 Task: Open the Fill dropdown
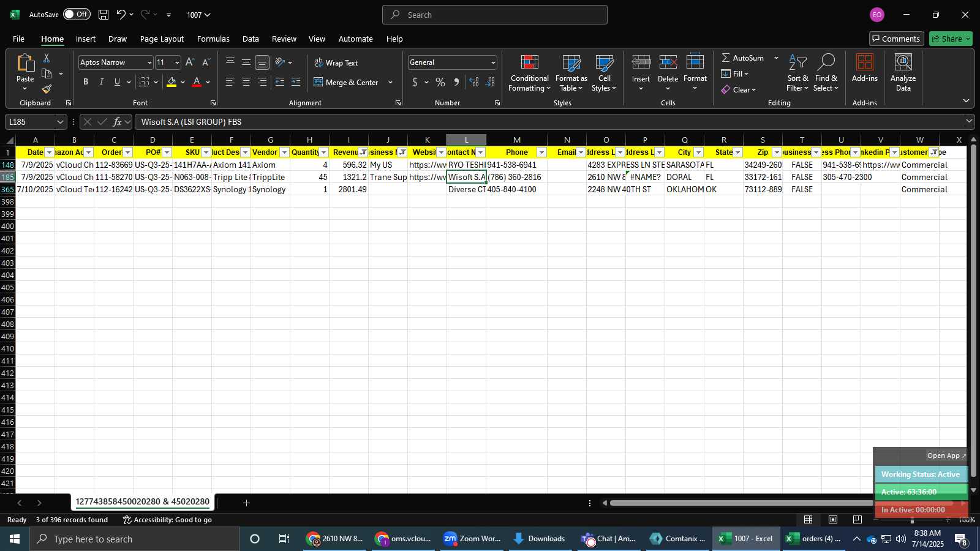[x=735, y=73]
